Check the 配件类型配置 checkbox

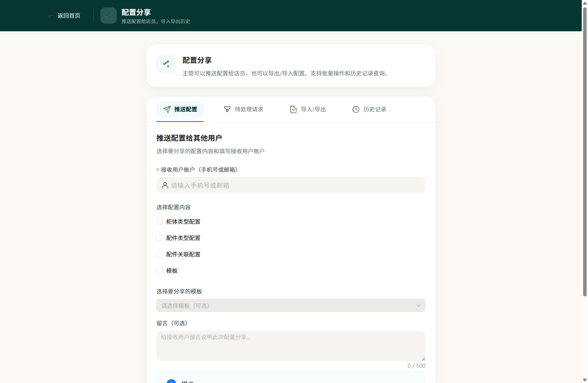(x=160, y=238)
